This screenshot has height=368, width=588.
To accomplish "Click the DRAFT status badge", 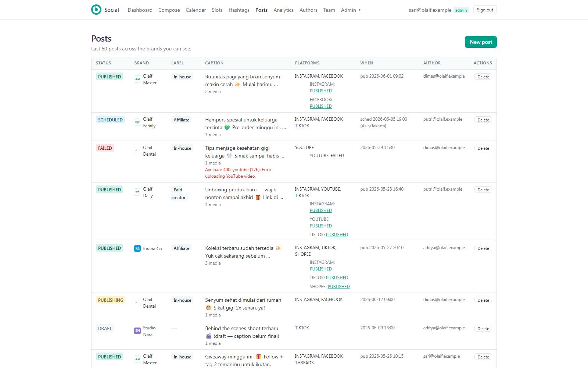I will [105, 328].
